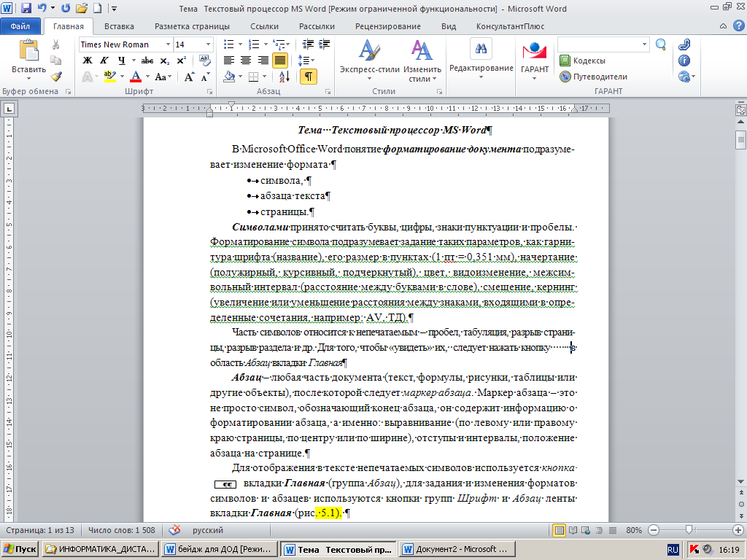This screenshot has width=747, height=560.
Task: Switch to the КонсультантПлюс tab
Action: click(510, 26)
